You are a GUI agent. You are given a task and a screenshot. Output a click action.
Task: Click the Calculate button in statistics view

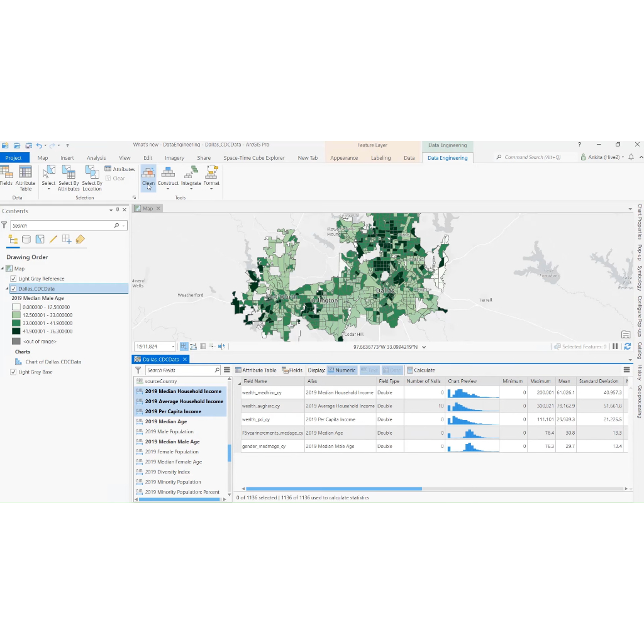(x=421, y=370)
